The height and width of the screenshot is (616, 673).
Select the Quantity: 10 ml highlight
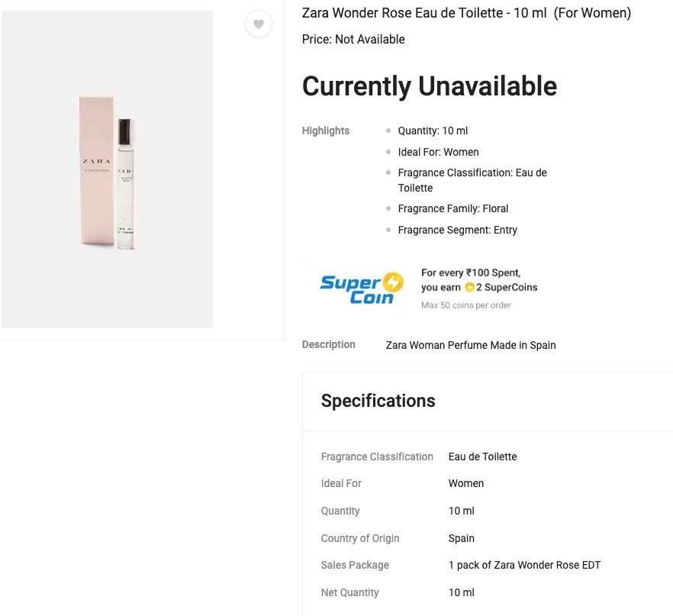tap(433, 131)
